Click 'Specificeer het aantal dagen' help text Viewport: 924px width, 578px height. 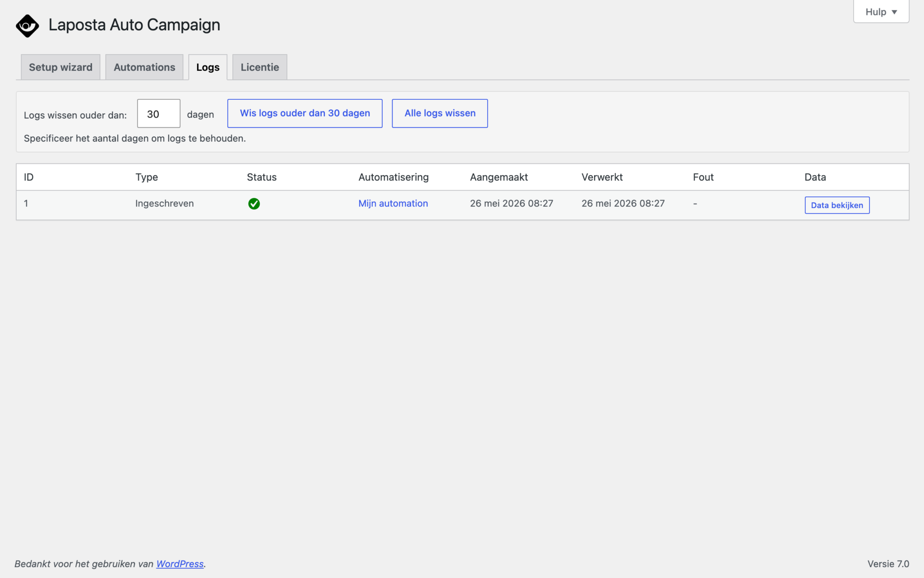[x=135, y=139]
